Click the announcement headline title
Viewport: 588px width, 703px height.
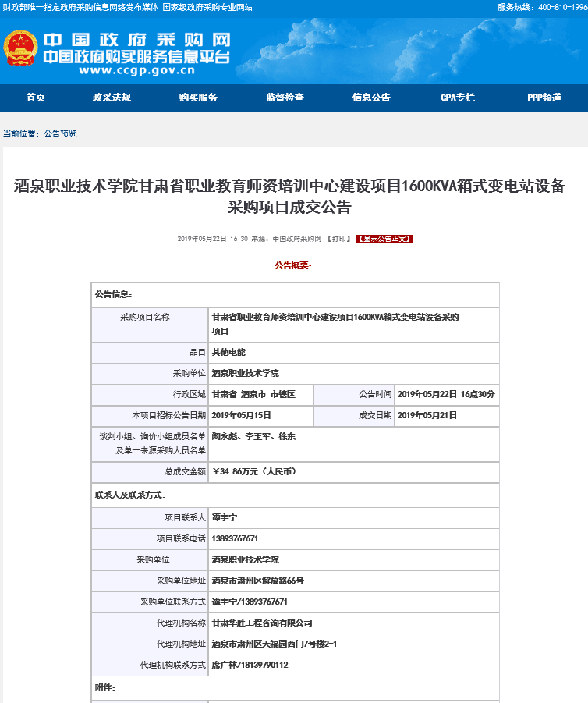(x=289, y=196)
